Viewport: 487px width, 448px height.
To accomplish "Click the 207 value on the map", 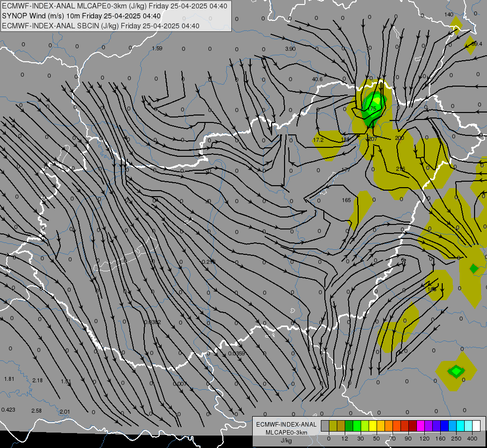I will [x=373, y=139].
